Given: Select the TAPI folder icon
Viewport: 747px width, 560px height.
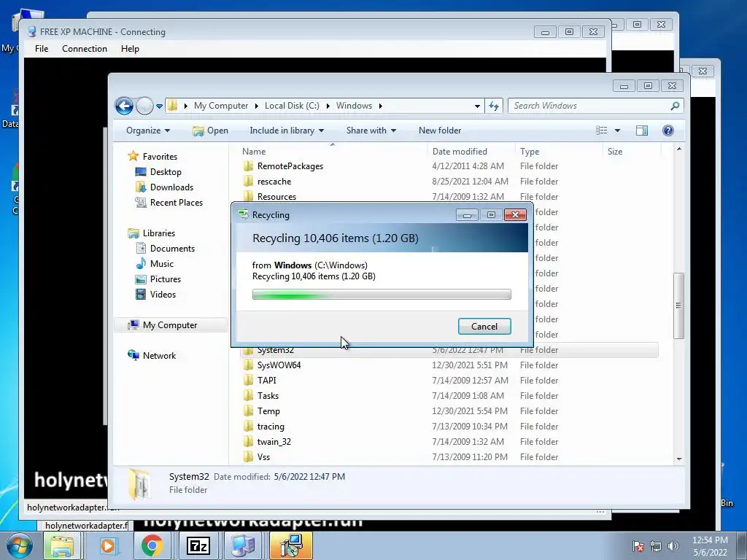Looking at the screenshot, I should 248,381.
